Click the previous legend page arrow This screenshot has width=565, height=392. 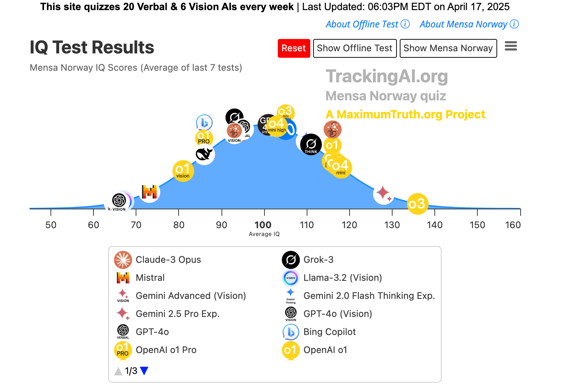pos(118,371)
